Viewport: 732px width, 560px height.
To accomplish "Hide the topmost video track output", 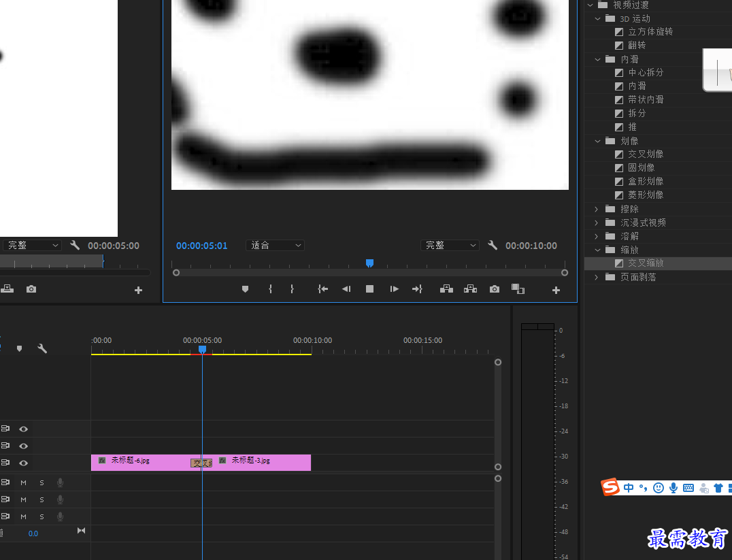I will pyautogui.click(x=23, y=429).
